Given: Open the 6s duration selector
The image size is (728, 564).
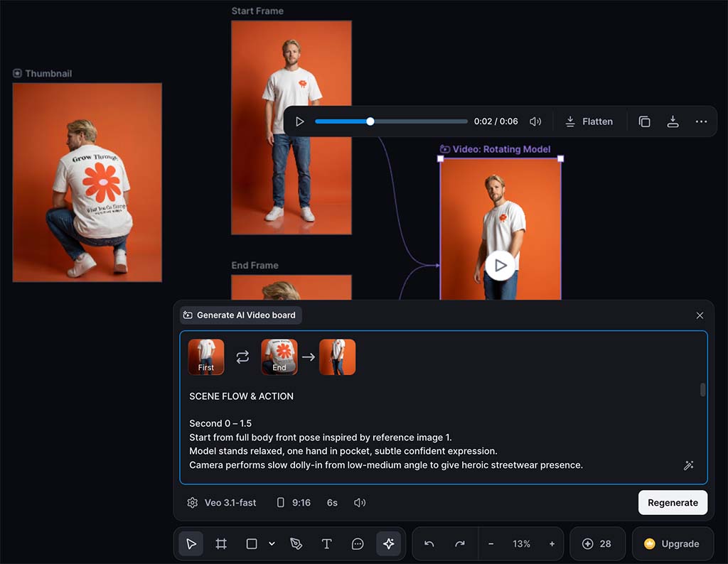Looking at the screenshot, I should 331,502.
